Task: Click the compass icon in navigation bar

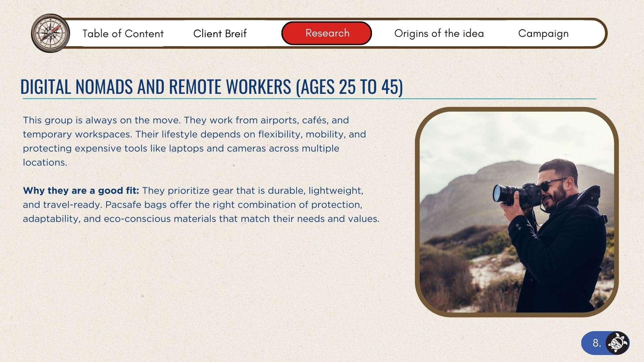Action: 50,33
